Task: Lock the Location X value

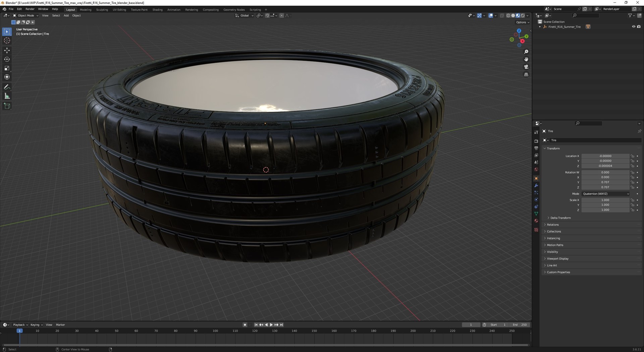Action: point(632,156)
